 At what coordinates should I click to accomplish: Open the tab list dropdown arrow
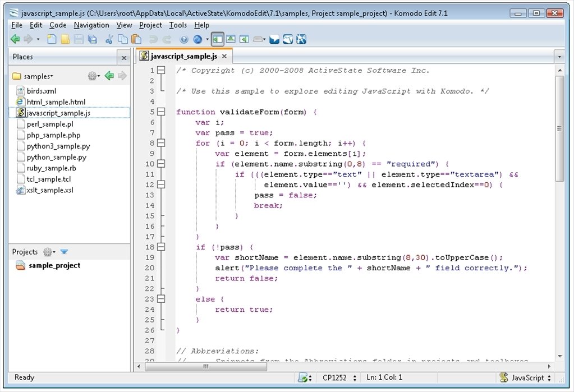(559, 57)
